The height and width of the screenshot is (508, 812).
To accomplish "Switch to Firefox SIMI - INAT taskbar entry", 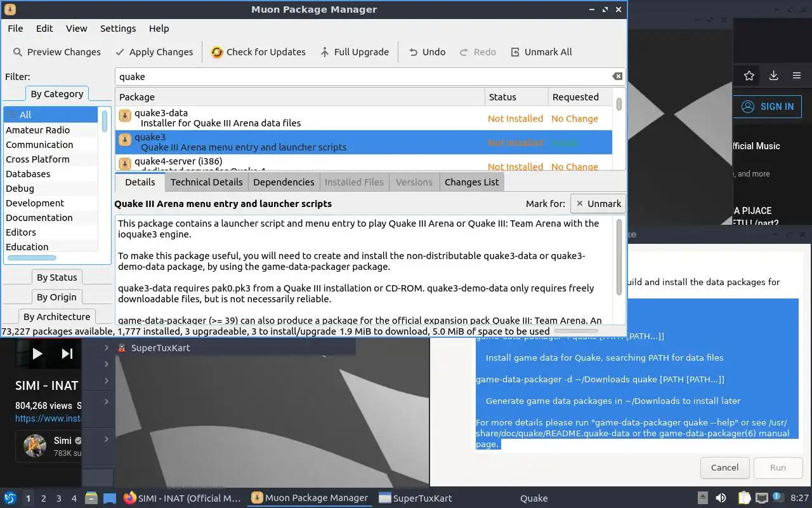I will 183,498.
